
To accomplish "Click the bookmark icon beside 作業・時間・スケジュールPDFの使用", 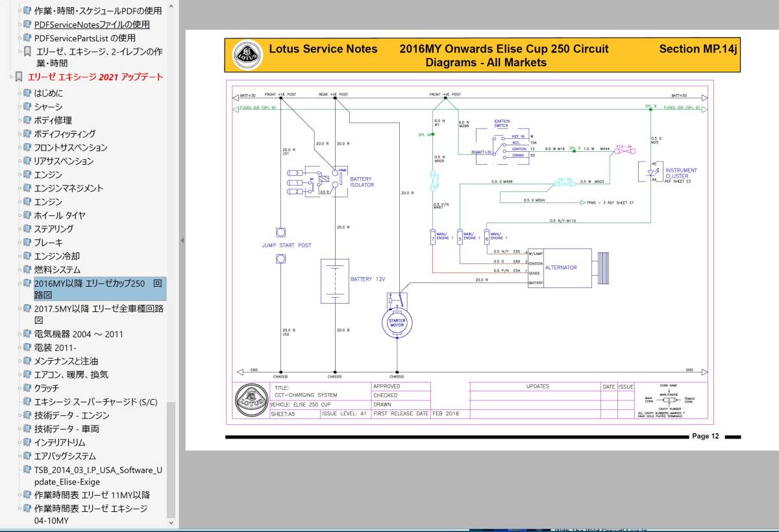I will [27, 11].
